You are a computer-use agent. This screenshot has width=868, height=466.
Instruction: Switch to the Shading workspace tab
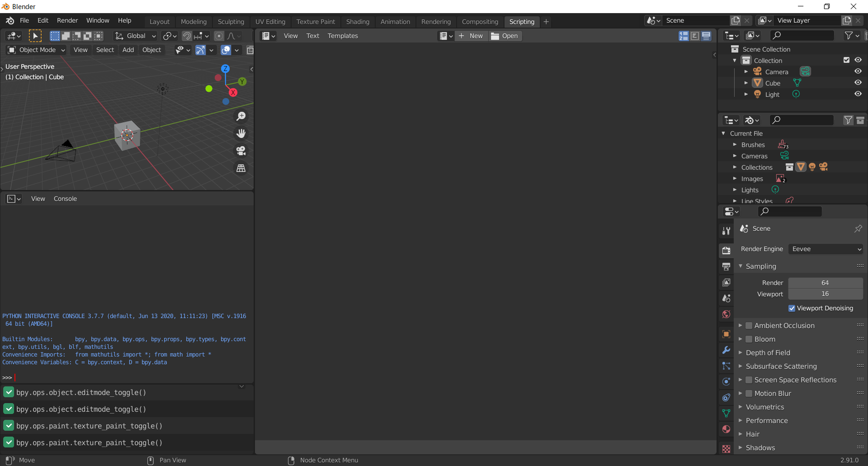point(357,22)
